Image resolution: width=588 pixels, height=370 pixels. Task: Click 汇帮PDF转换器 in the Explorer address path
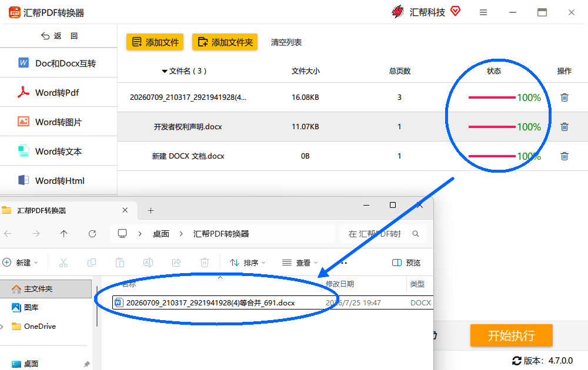pos(221,234)
